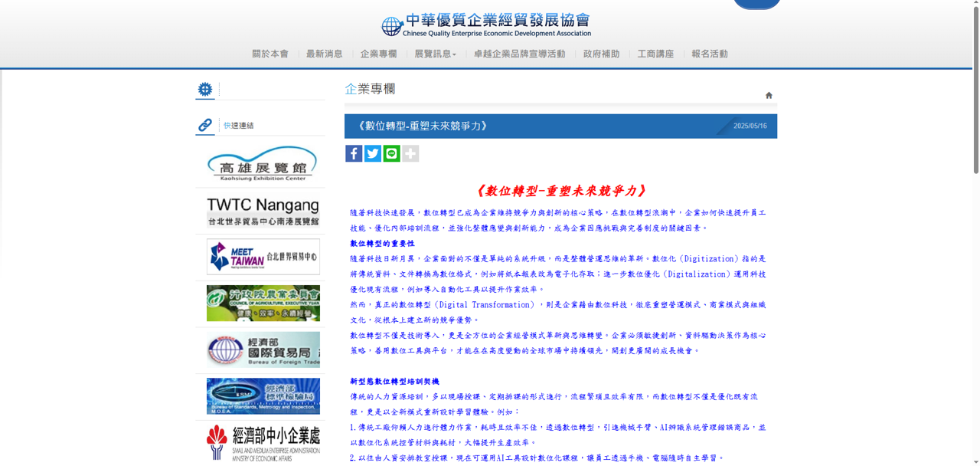Open Meet Taiwan banner link
Screen dimensions: 980x466
[x=263, y=257]
